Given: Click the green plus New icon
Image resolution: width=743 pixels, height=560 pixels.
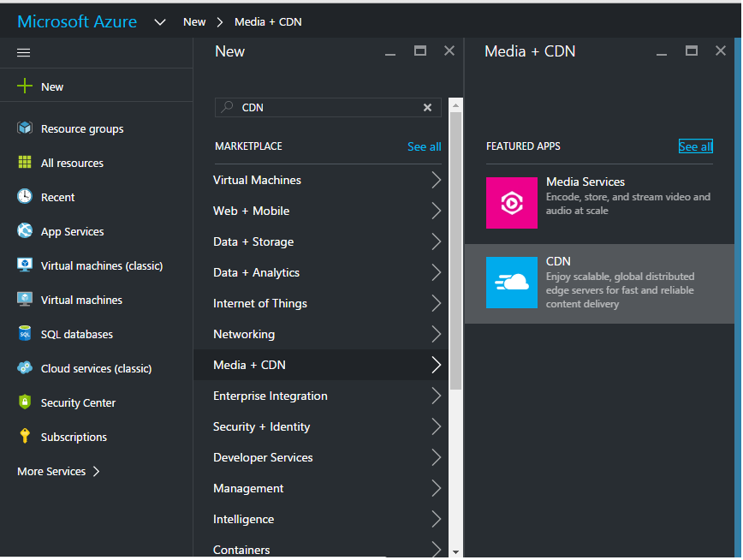Looking at the screenshot, I should (x=25, y=86).
